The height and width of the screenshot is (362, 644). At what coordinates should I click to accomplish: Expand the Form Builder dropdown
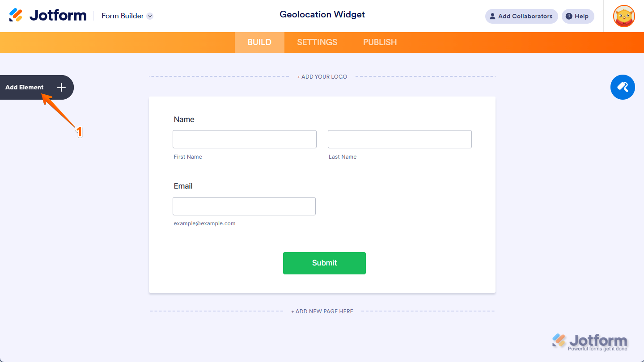pyautogui.click(x=123, y=16)
